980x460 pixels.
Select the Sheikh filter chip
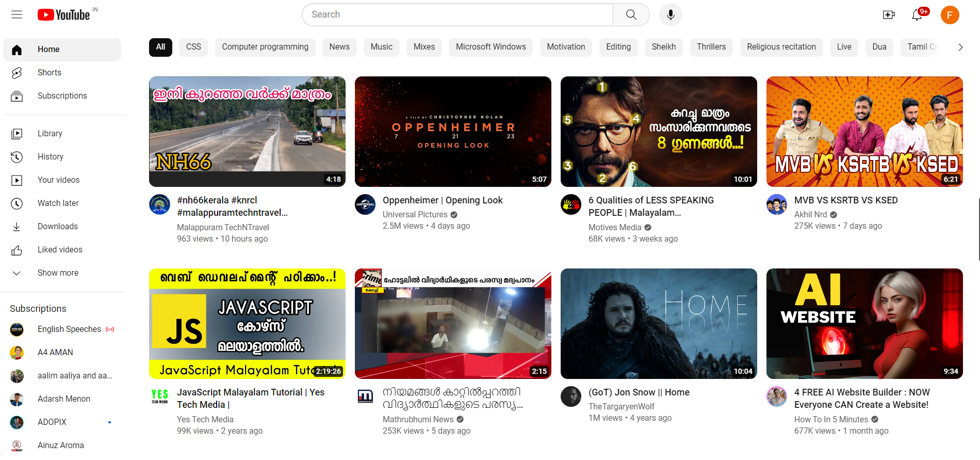pos(663,47)
